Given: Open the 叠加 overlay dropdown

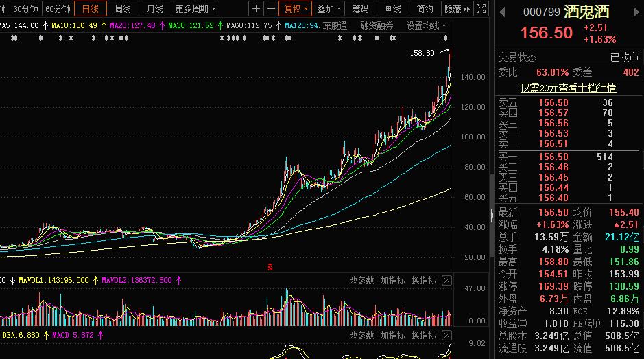Looking at the screenshot, I should pyautogui.click(x=329, y=9).
